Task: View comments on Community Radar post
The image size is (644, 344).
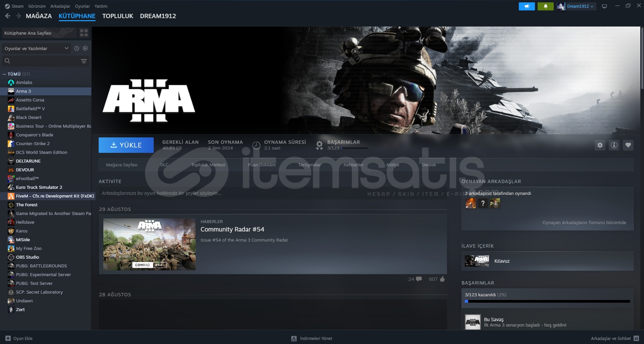Action: pos(415,279)
